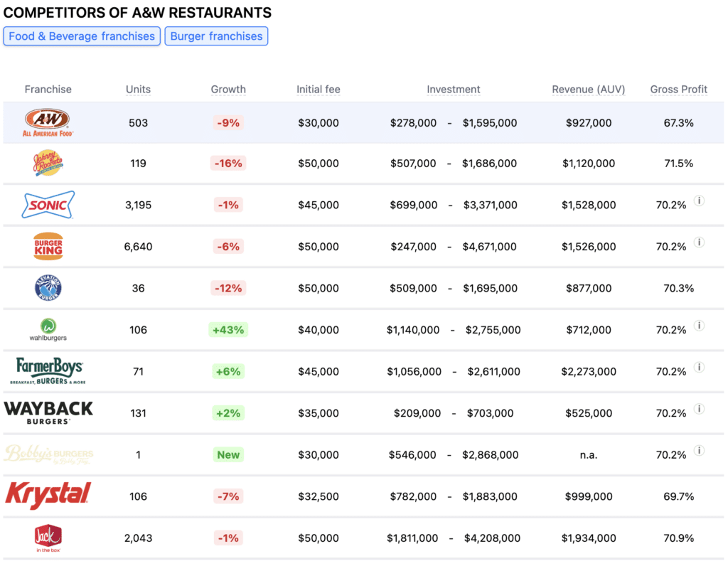Select the Bobby's Burgers logo
The width and height of the screenshot is (728, 571).
click(x=48, y=454)
